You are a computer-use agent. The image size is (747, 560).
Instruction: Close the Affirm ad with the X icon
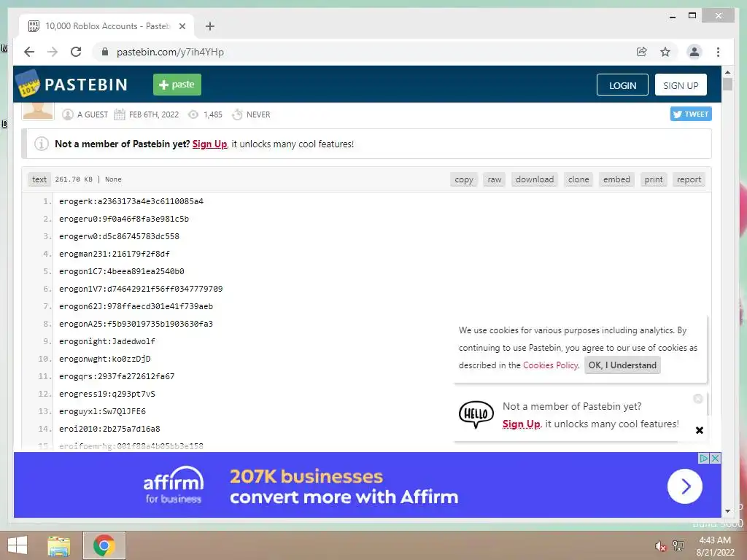715,458
